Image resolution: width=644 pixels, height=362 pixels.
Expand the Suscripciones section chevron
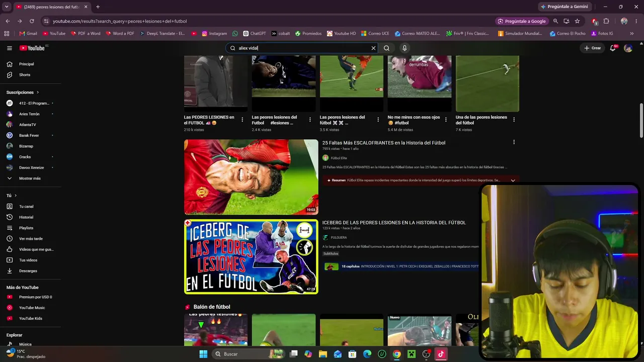click(37, 93)
